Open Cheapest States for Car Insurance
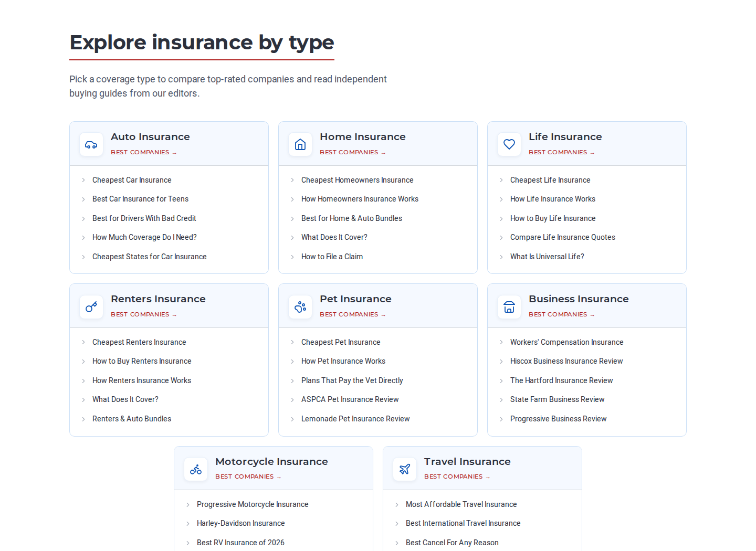 [x=149, y=257]
